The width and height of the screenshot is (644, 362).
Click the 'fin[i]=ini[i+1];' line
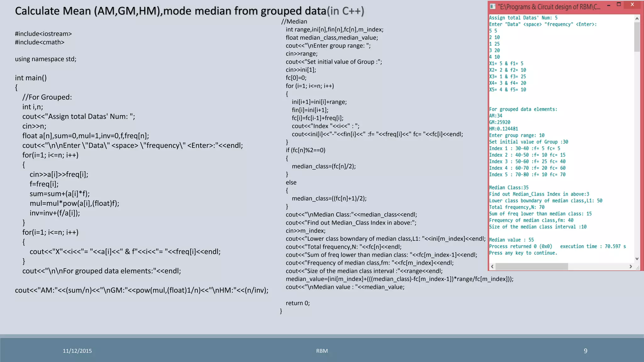310,110
